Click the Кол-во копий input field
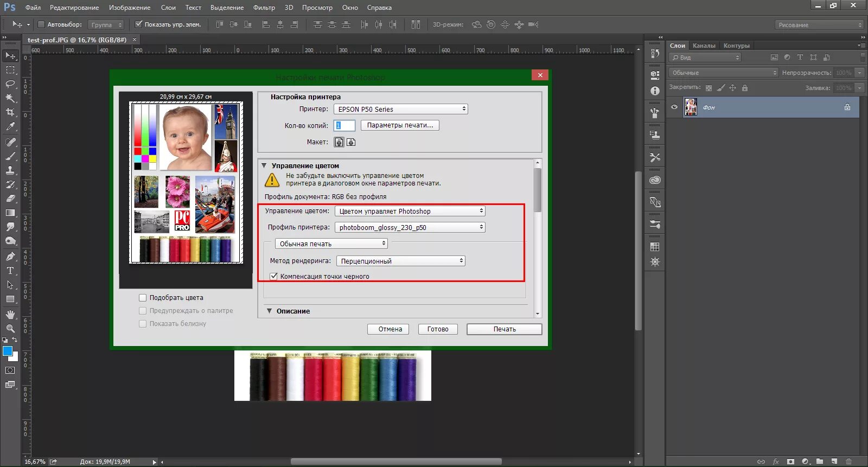Image resolution: width=868 pixels, height=467 pixels. (344, 125)
